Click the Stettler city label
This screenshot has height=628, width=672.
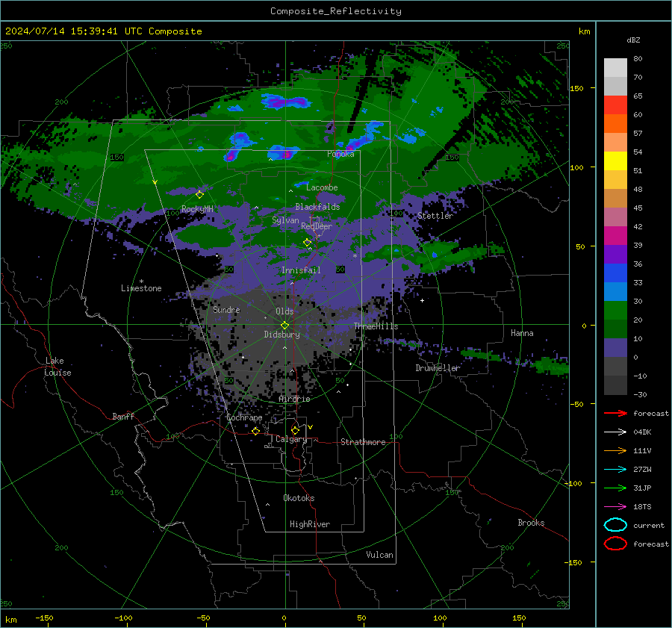[435, 216]
